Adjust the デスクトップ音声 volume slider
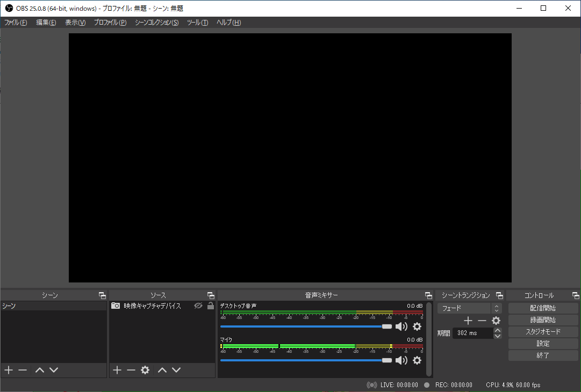Viewport: 581px width, 392px height. point(306,326)
